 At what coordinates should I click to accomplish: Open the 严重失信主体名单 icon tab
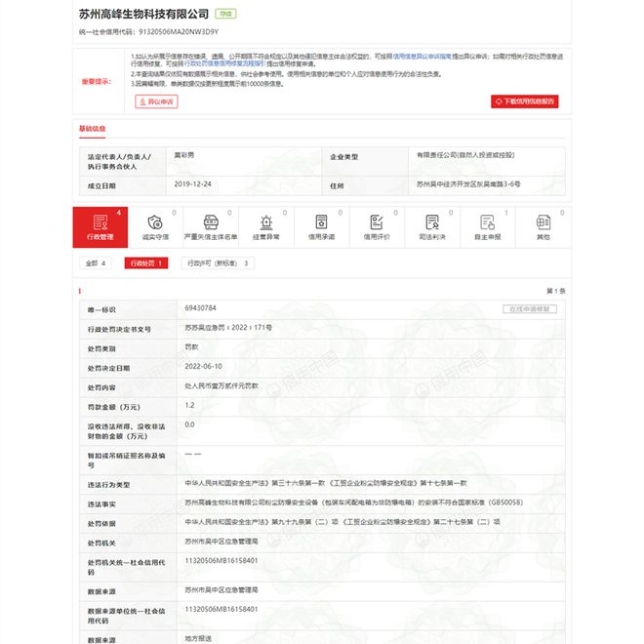[211, 227]
